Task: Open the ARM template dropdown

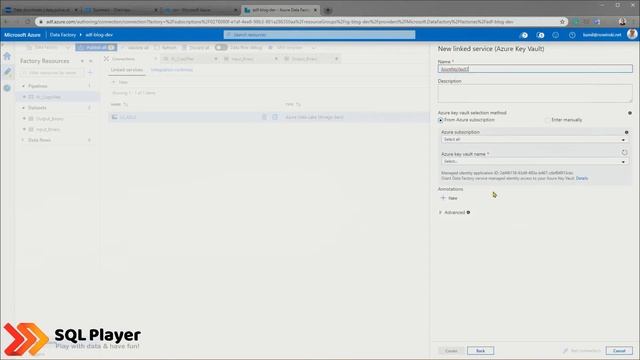Action: [292, 48]
